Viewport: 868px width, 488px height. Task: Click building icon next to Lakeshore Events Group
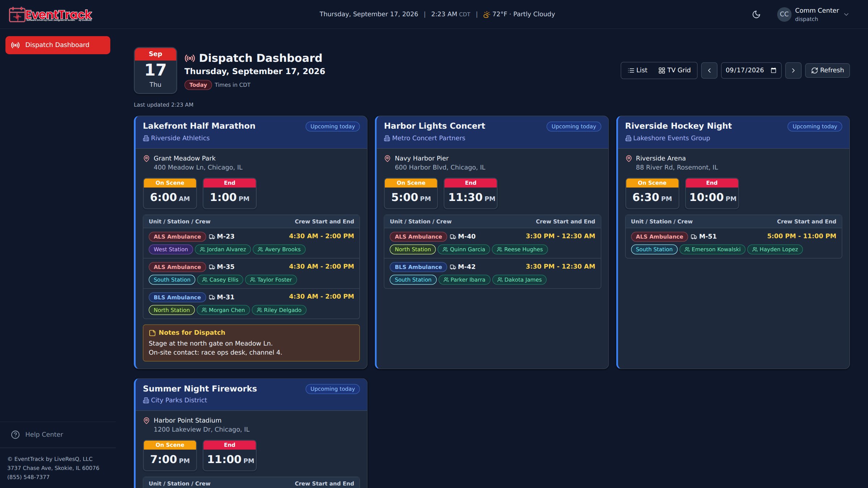(x=628, y=138)
